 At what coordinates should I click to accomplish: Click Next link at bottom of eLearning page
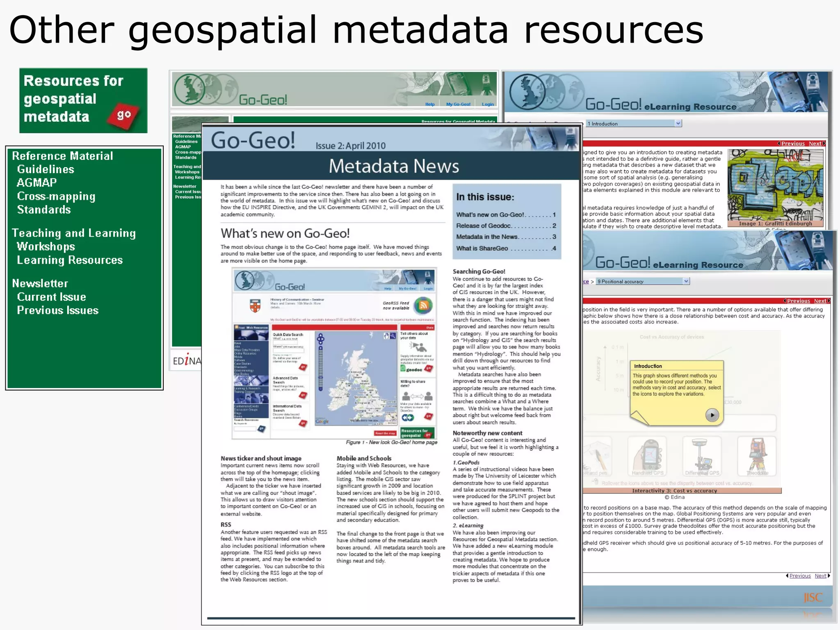[821, 576]
